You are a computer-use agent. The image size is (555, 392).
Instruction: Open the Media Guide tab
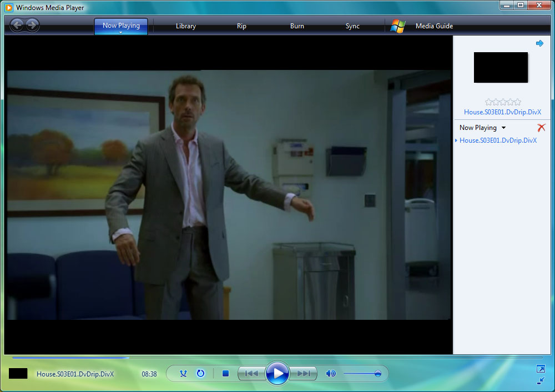[435, 26]
